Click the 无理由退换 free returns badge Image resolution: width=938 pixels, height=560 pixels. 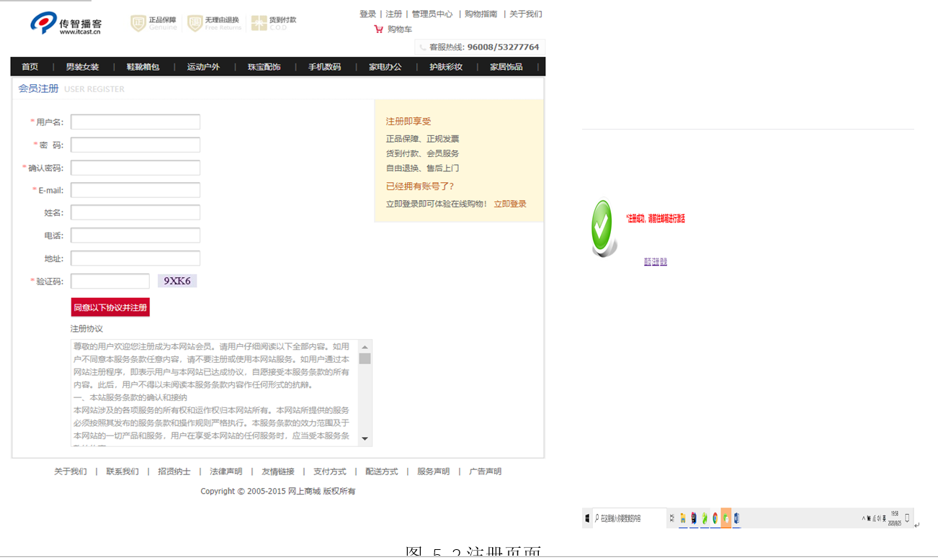pos(214,22)
